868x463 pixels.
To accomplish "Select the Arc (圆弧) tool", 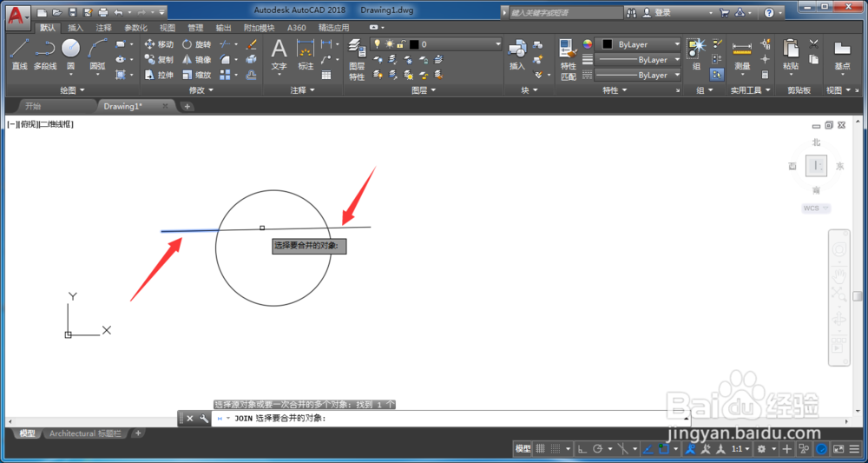I will (97, 54).
